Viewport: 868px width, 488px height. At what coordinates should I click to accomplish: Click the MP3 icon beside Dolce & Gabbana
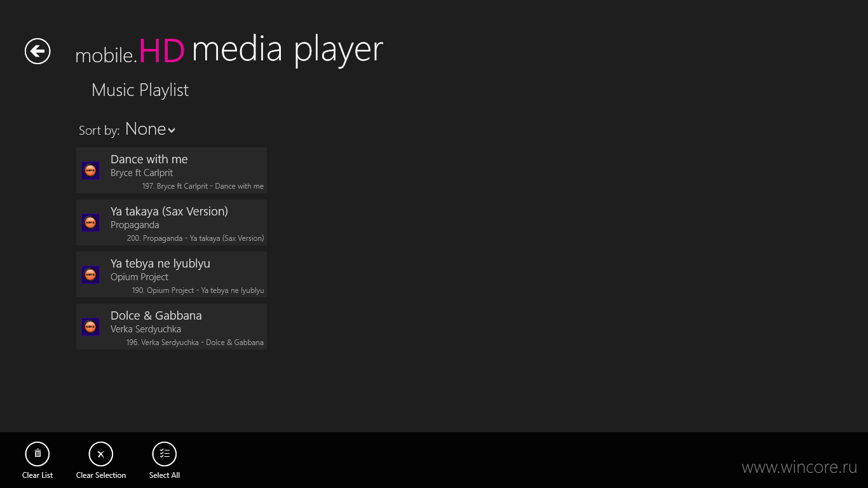coord(90,327)
